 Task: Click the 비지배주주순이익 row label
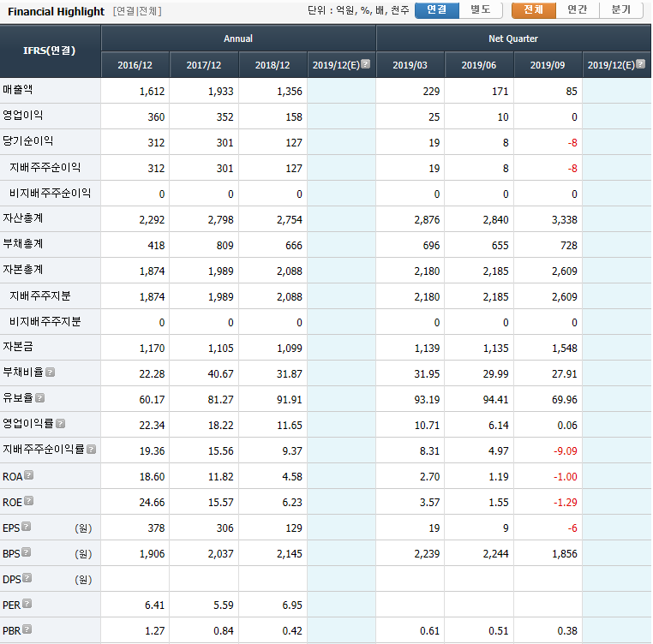point(50,194)
